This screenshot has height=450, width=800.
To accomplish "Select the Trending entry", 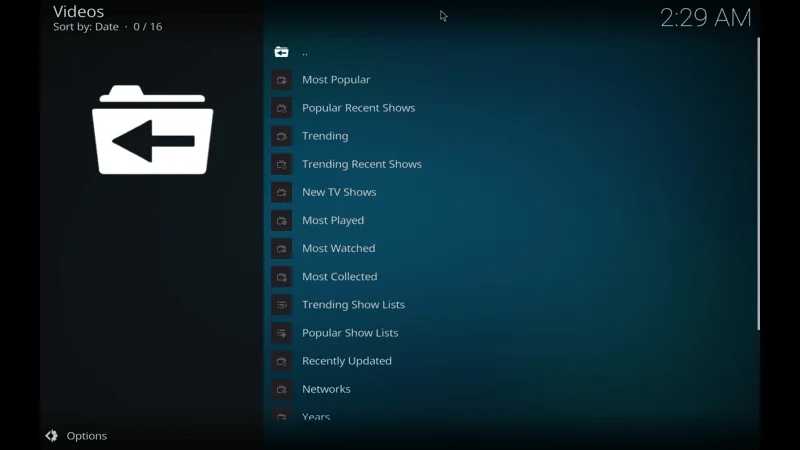I will pos(325,136).
